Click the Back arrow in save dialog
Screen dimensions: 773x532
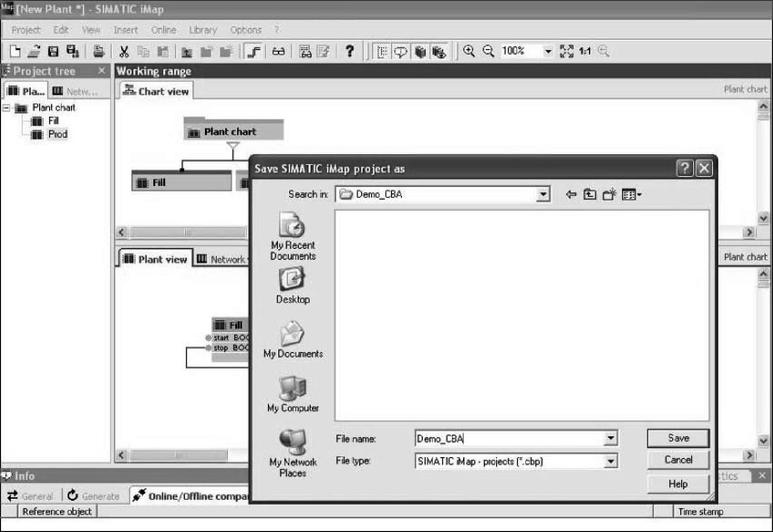(571, 194)
